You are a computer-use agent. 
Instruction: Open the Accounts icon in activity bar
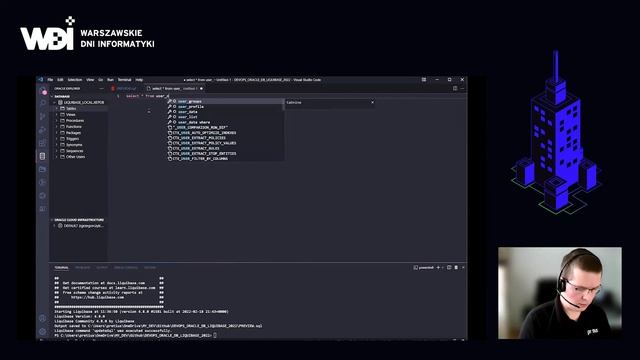(x=43, y=318)
